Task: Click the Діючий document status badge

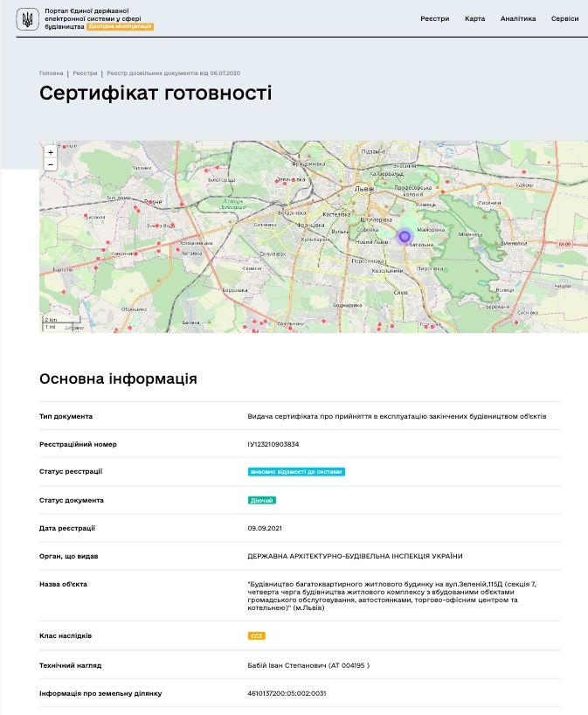Action: coord(261,500)
